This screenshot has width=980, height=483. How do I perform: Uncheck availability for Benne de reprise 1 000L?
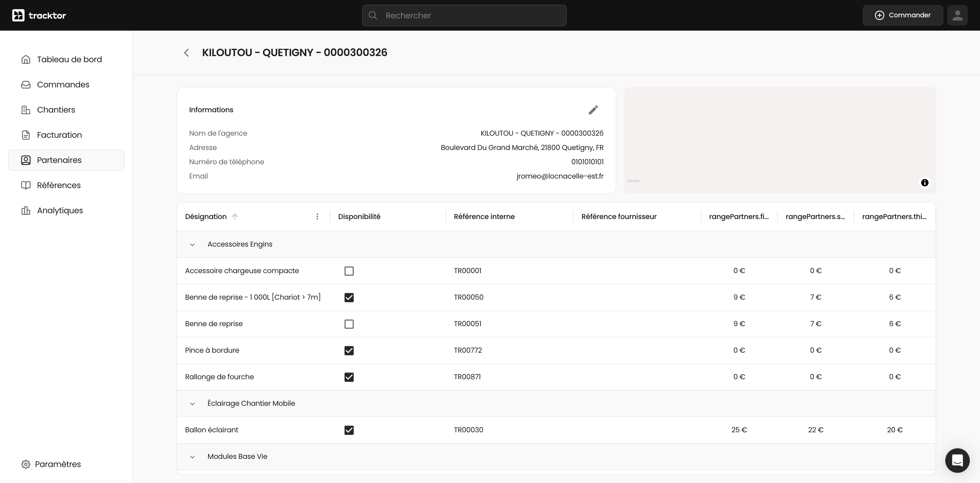point(349,297)
